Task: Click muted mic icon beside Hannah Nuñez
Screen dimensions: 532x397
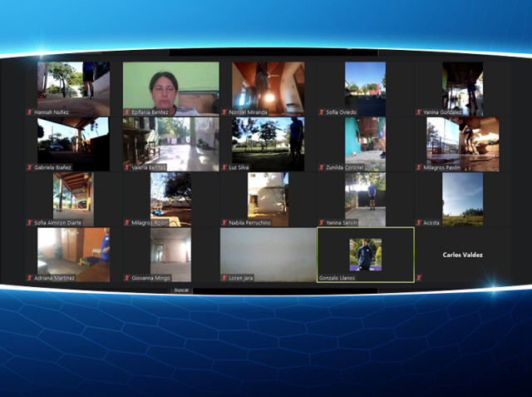Action: pos(30,112)
